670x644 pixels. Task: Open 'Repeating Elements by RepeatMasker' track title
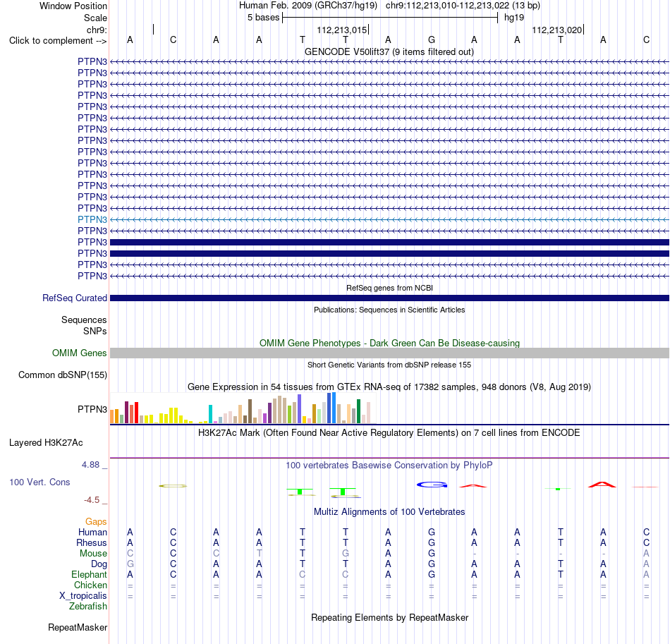pyautogui.click(x=389, y=617)
